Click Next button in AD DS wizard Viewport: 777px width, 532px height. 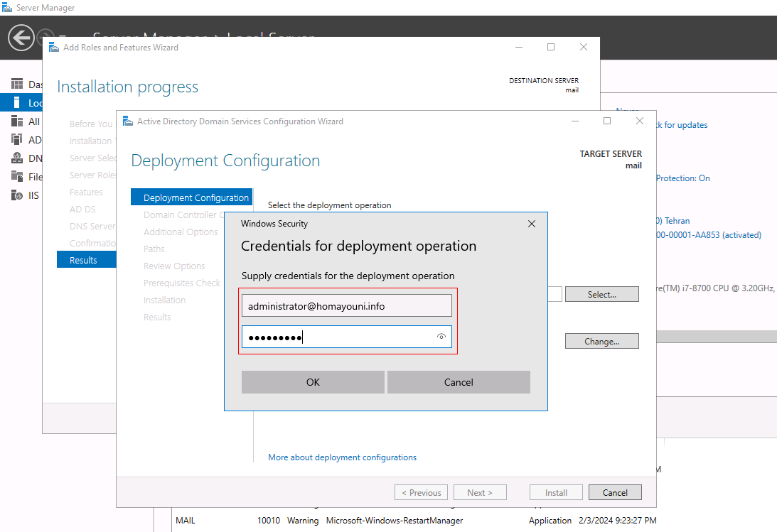(x=480, y=492)
